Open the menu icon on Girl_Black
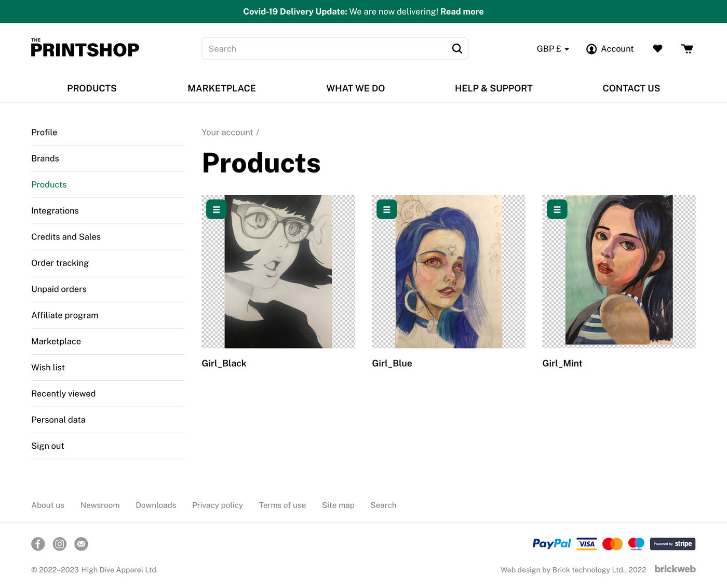The width and height of the screenshot is (727, 588). point(216,209)
